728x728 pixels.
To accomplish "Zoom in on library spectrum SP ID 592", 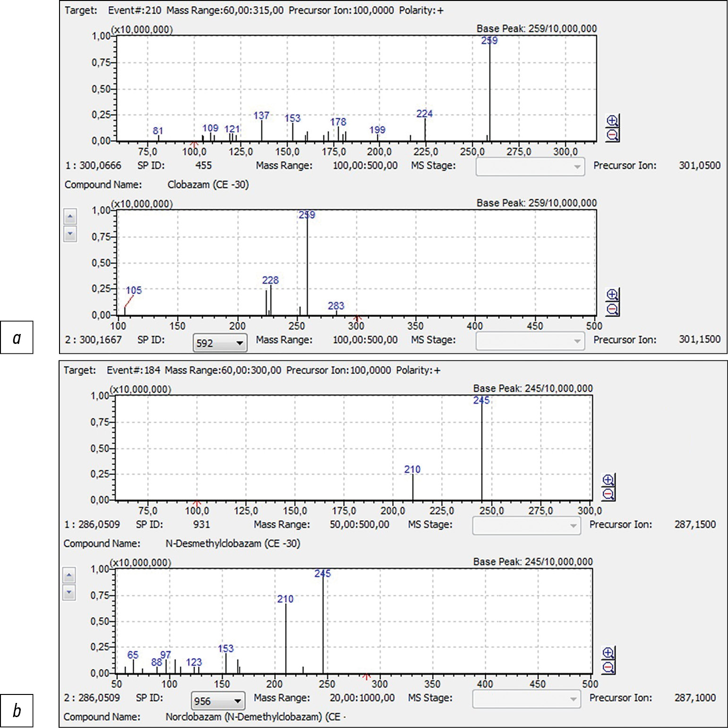I will (x=612, y=295).
